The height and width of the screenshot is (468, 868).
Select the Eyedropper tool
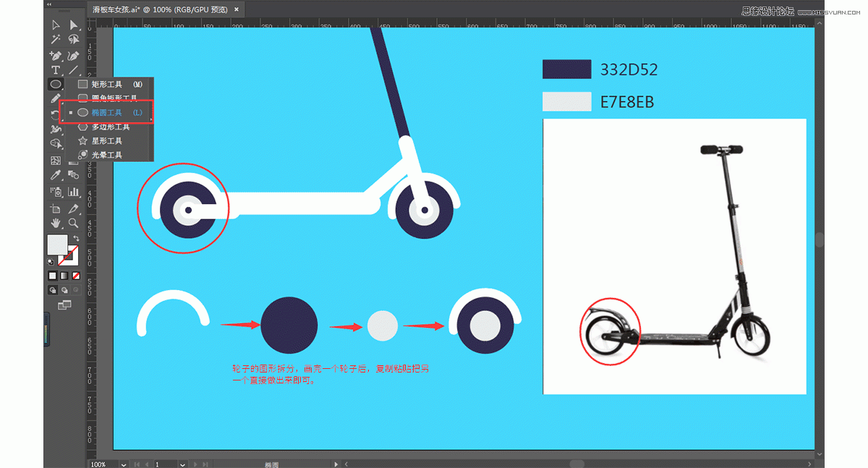pos(56,176)
